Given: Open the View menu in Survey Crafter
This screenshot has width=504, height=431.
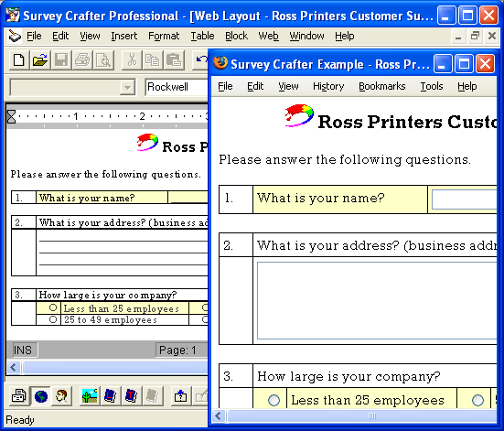Looking at the screenshot, I should click(90, 36).
